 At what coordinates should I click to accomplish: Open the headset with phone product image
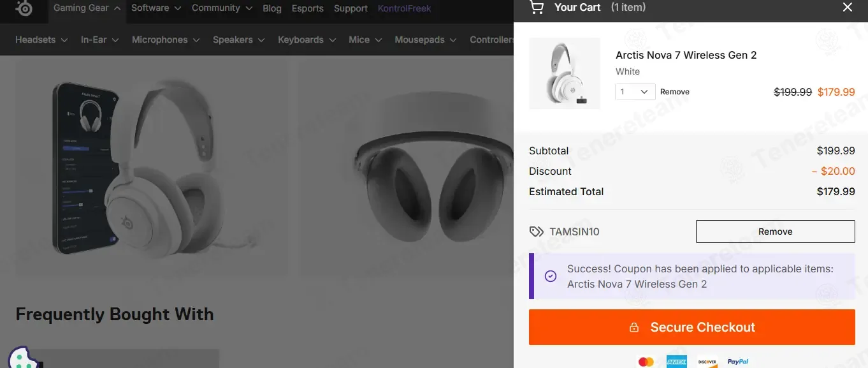152,168
